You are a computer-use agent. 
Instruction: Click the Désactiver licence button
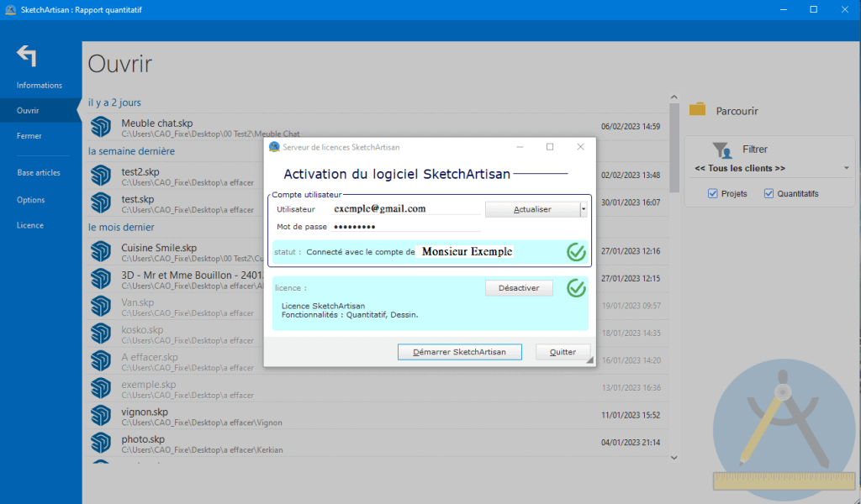[x=519, y=288]
